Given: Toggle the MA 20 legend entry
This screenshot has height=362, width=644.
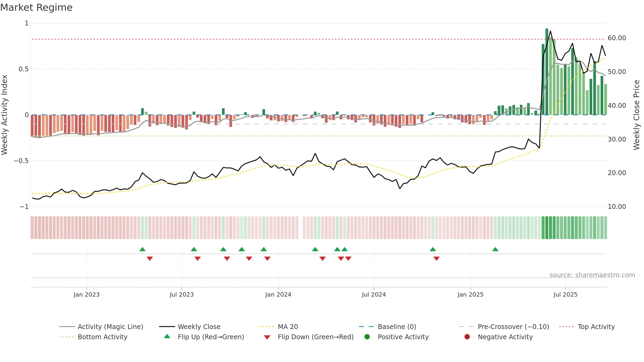Looking at the screenshot, I should tap(278, 327).
